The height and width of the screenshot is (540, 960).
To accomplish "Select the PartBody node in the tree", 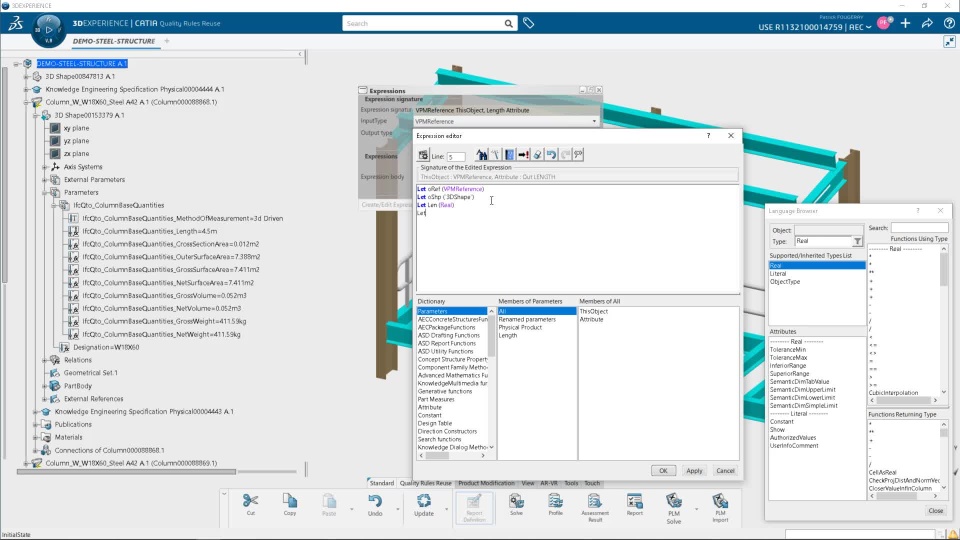I will click(78, 386).
